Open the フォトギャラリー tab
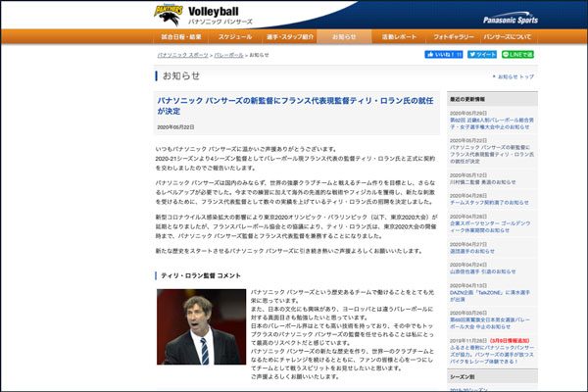Screen dimensions: 588x392 point(453,36)
